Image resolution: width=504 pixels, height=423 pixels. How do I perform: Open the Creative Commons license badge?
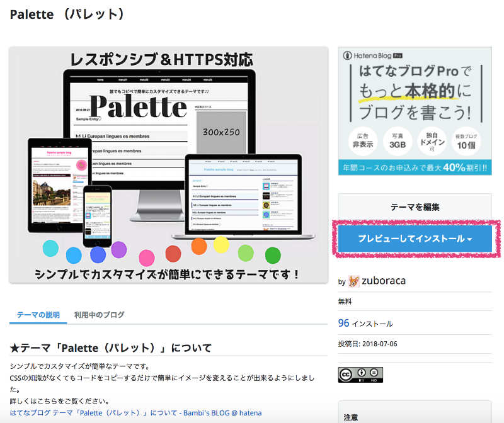(x=360, y=375)
